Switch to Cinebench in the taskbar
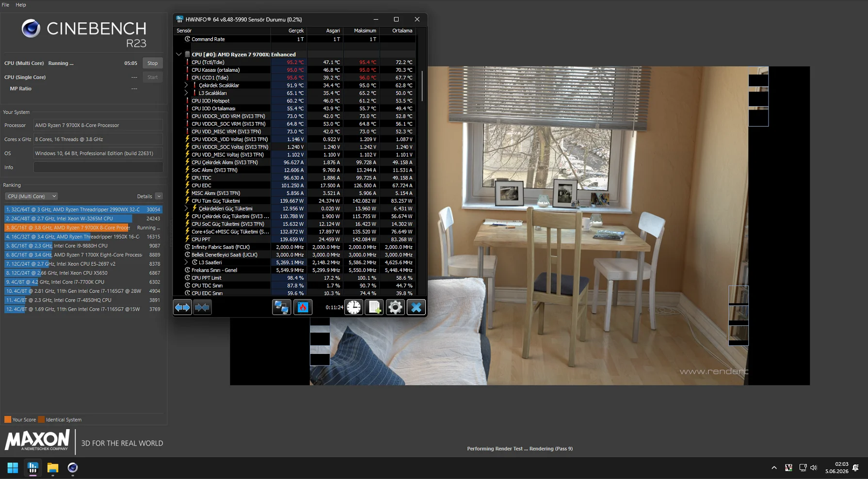Viewport: 868px width, 479px height. tap(73, 467)
